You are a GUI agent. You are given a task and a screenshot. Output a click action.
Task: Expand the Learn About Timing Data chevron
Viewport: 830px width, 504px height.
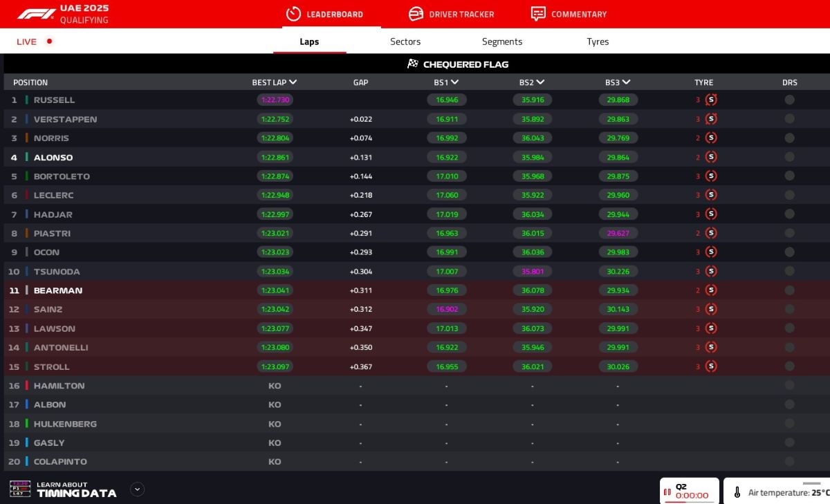pyautogui.click(x=138, y=489)
